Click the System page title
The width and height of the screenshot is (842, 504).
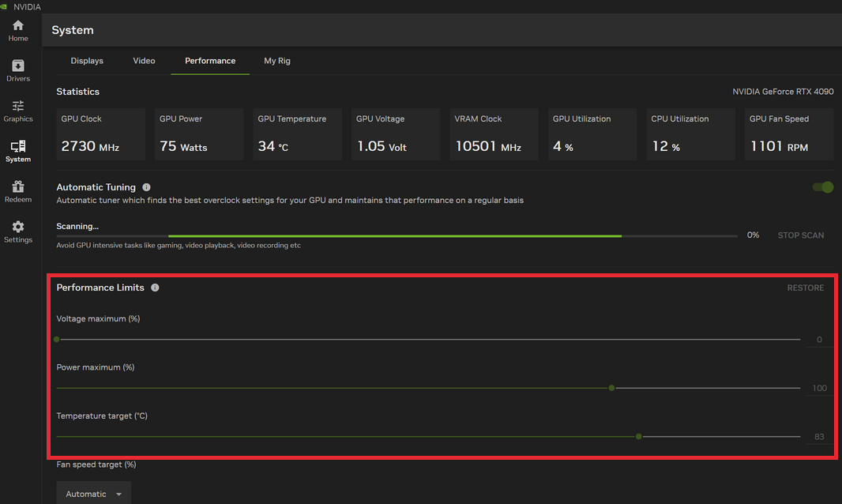(73, 30)
